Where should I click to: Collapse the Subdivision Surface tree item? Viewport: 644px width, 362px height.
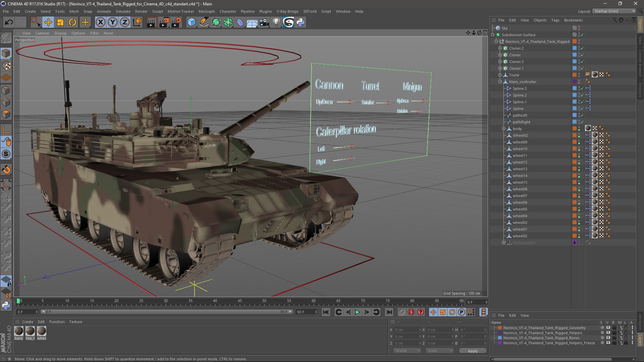tap(493, 35)
